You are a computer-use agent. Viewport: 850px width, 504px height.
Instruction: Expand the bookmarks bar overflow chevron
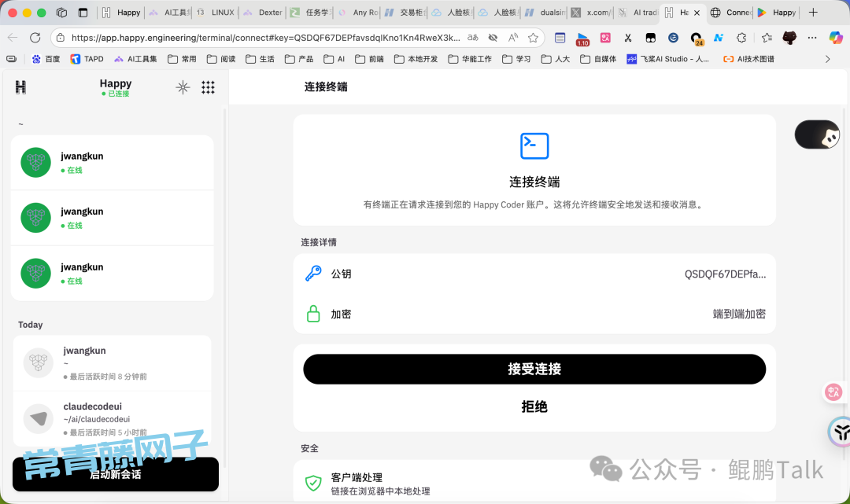click(827, 59)
